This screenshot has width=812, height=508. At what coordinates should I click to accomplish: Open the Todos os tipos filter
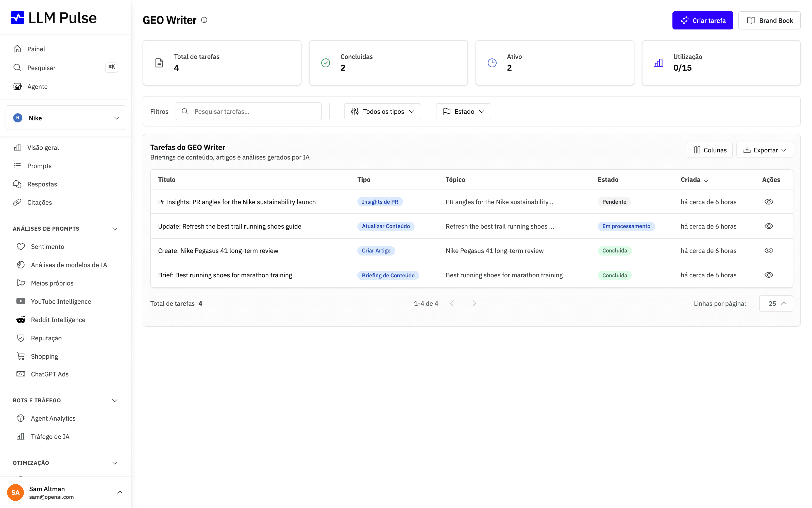click(x=382, y=111)
